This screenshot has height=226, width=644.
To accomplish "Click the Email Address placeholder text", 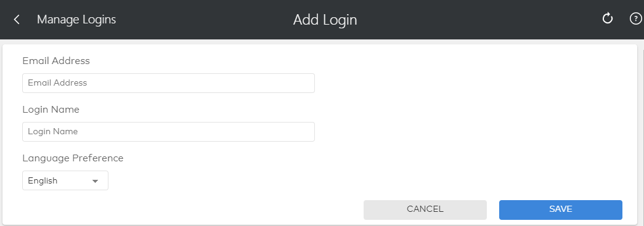I will pyautogui.click(x=57, y=83).
